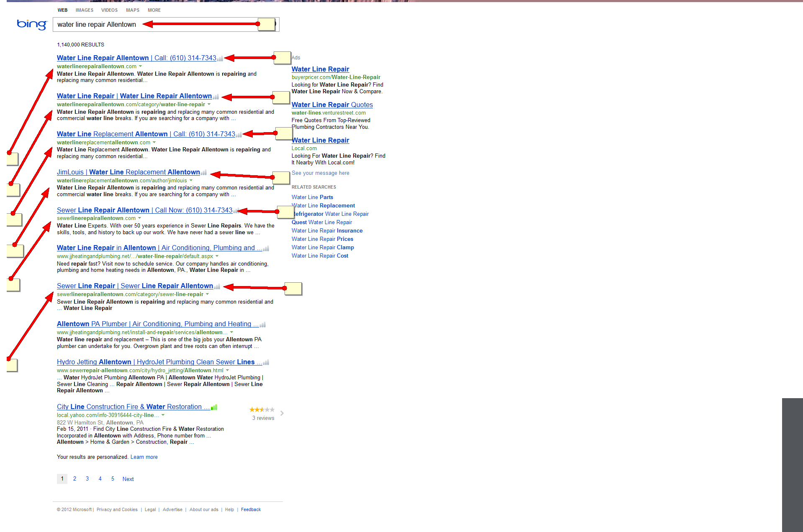Open 'Sewer Line Repair Allentown | Call Now' result

pyautogui.click(x=145, y=210)
